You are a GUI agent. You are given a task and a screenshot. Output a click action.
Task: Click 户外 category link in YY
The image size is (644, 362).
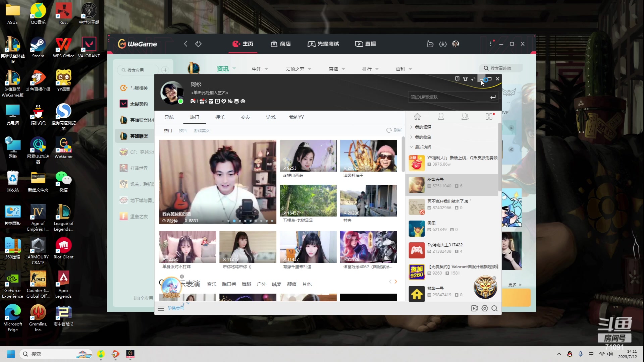[x=262, y=284]
